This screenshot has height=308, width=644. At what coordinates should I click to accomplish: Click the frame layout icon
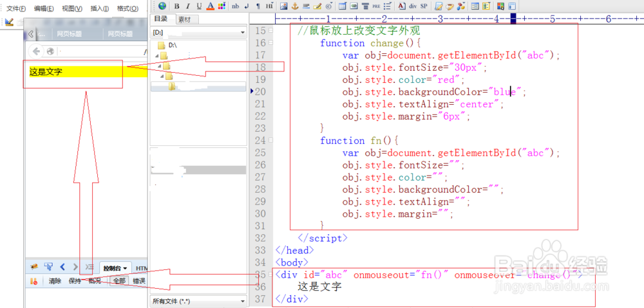[x=475, y=6]
